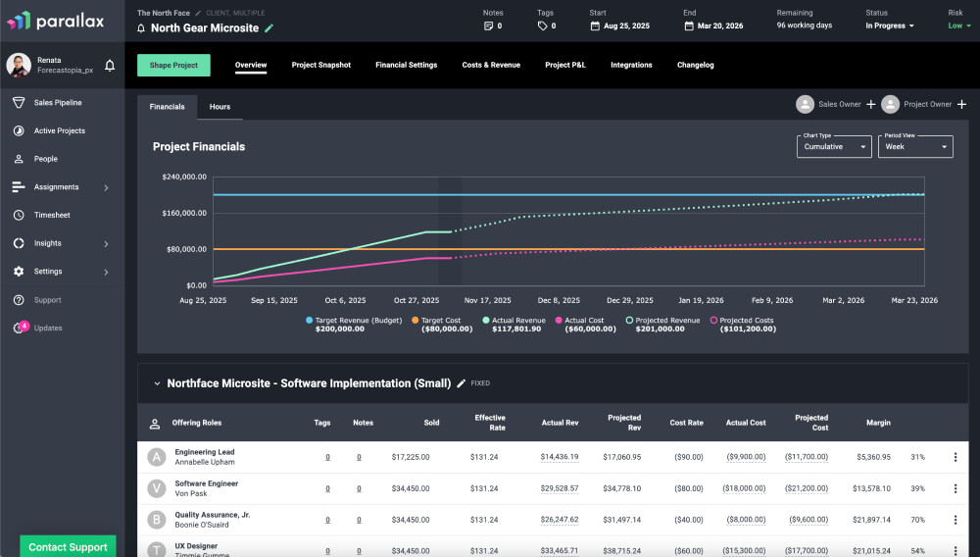Click pencil icon next to North Gear Microsite
The width and height of the screenshot is (980, 557).
(269, 28)
